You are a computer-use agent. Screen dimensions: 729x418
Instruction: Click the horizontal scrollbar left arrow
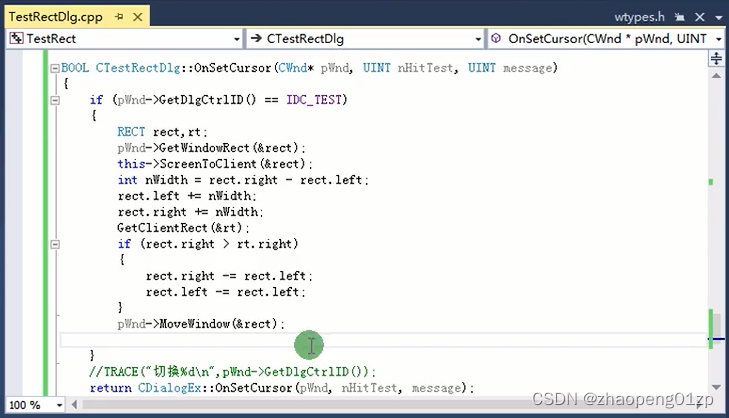tap(74, 405)
